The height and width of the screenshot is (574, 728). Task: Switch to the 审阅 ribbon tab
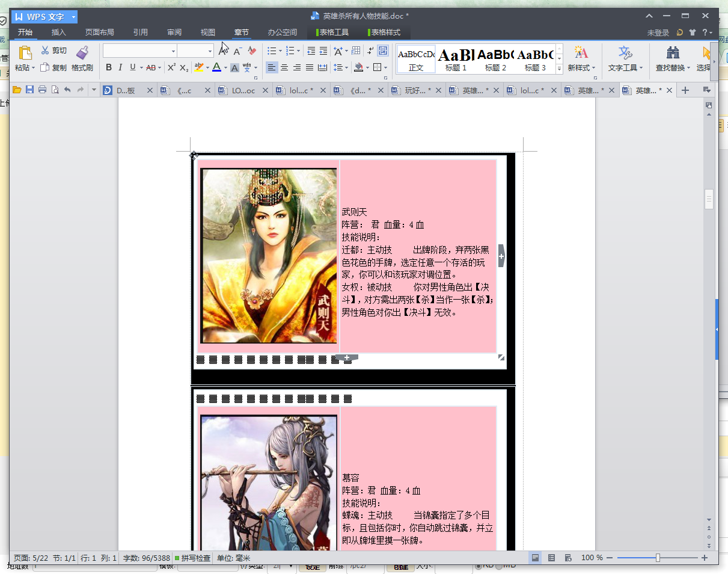point(174,32)
